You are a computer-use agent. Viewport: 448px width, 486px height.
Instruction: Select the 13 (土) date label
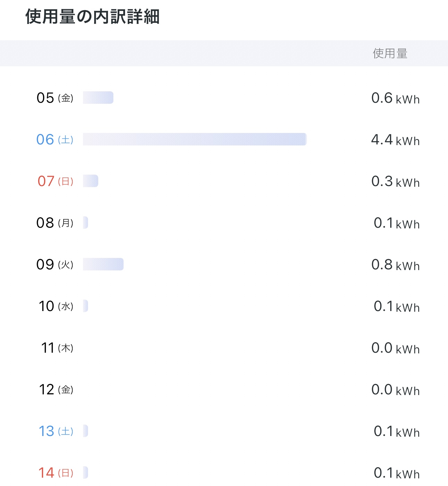click(x=56, y=431)
